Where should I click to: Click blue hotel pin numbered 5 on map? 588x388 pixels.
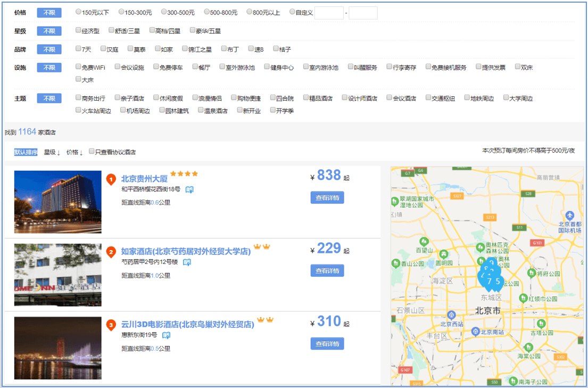(x=498, y=282)
